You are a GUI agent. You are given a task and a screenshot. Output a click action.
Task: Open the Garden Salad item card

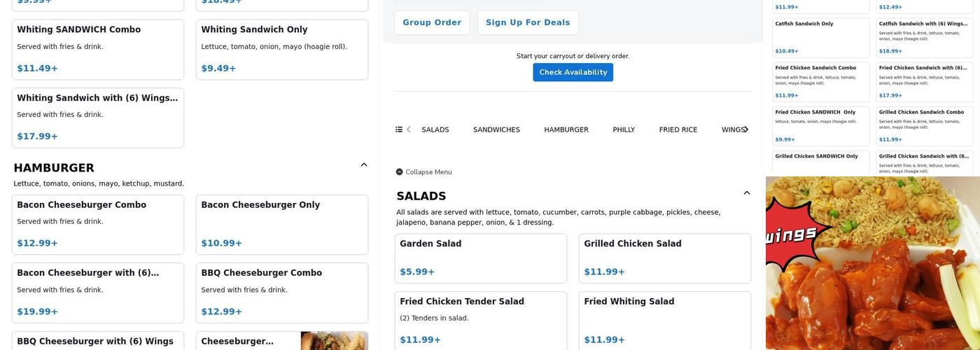point(480,258)
